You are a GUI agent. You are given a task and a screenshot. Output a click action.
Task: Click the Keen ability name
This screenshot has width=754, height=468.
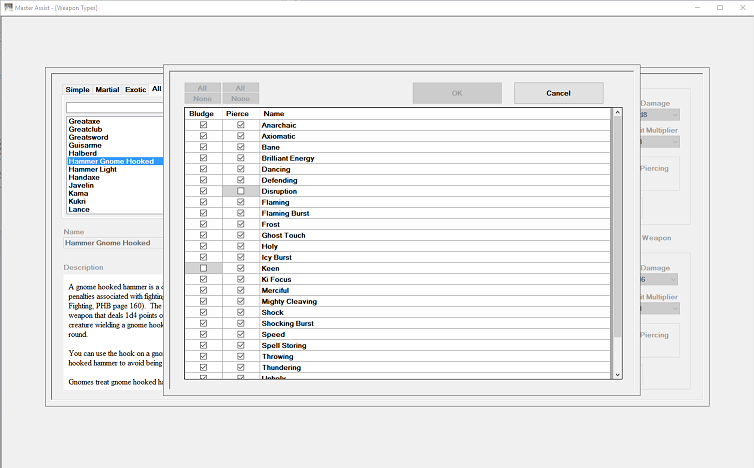(x=270, y=268)
